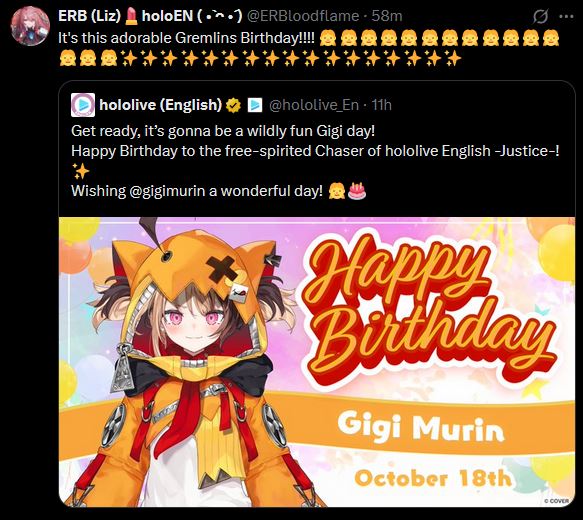The image size is (583, 520).
Task: Open the @ERBloodflame handle link
Action: coord(303,16)
